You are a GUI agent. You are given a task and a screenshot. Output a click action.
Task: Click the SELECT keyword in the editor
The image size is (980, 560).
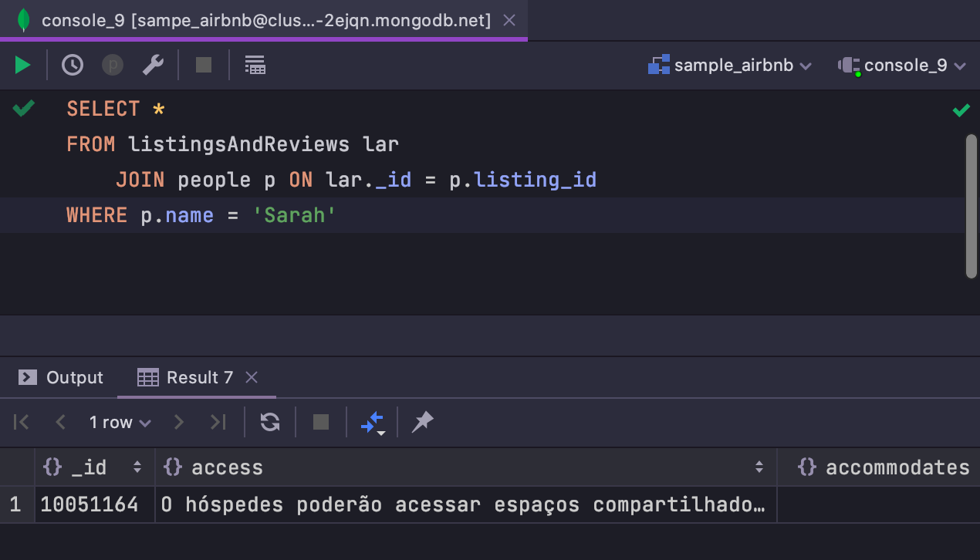pos(103,109)
